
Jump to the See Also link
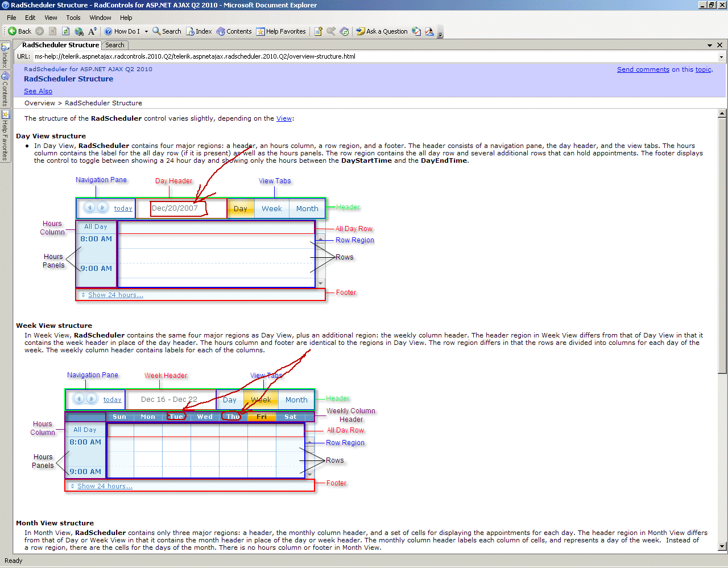38,91
